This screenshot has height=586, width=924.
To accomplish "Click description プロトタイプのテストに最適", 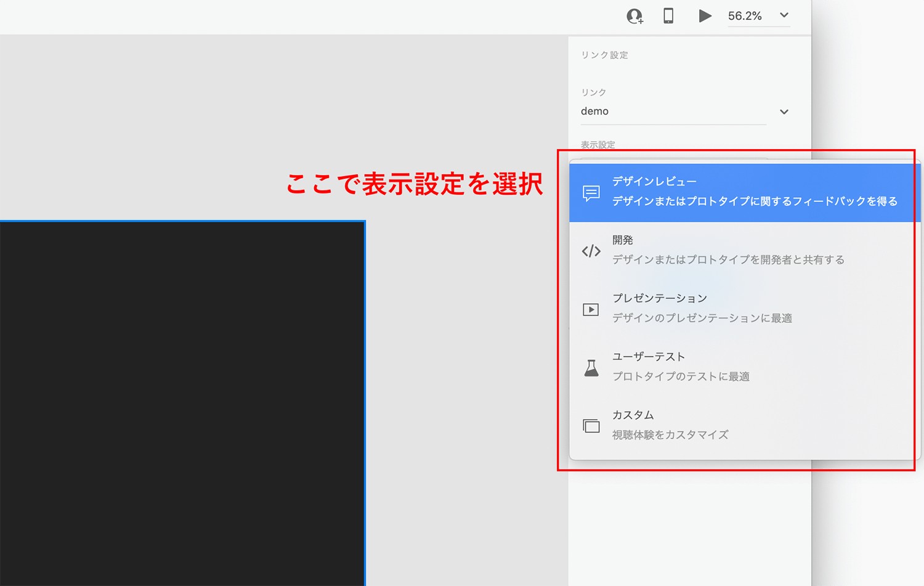I will 681,376.
